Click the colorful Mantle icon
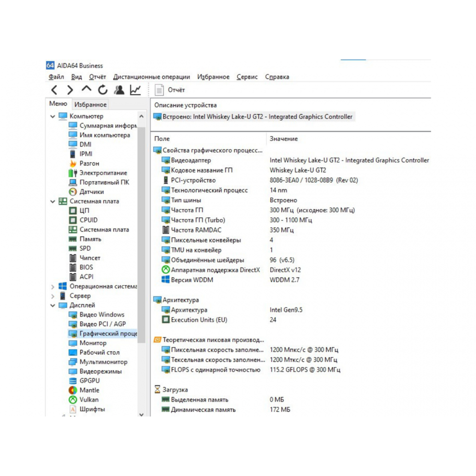476x476 pixels. [73, 390]
